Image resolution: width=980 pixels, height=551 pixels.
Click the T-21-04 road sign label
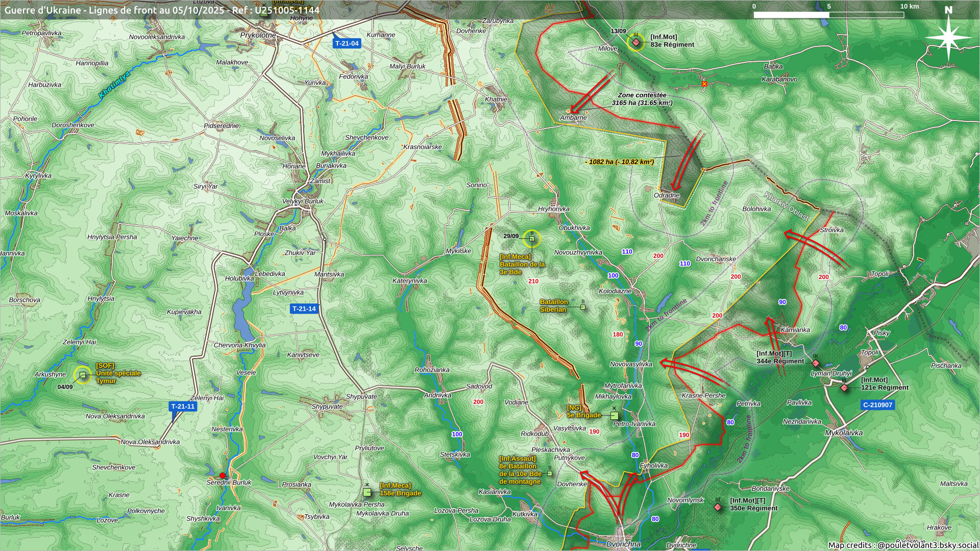(347, 43)
